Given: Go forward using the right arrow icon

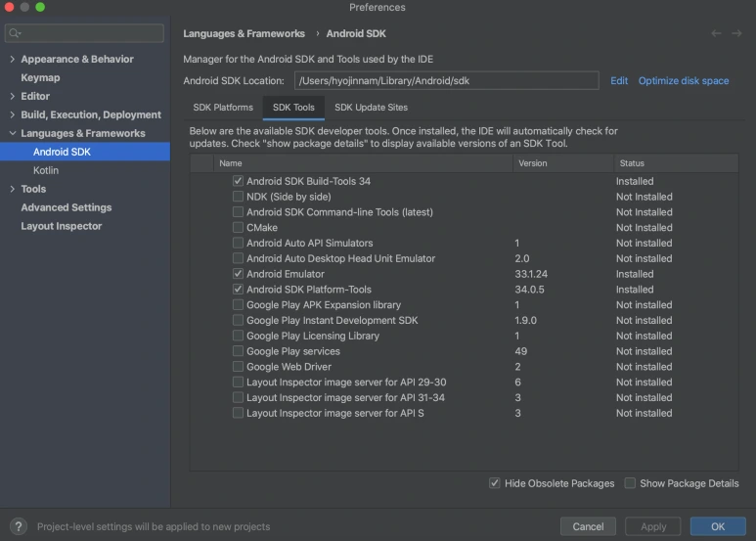Looking at the screenshot, I should (x=736, y=33).
